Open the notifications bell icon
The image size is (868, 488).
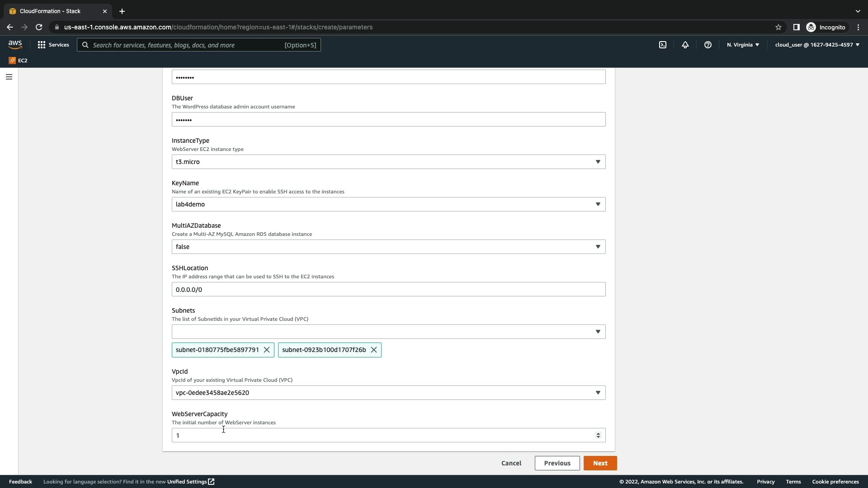click(x=685, y=45)
